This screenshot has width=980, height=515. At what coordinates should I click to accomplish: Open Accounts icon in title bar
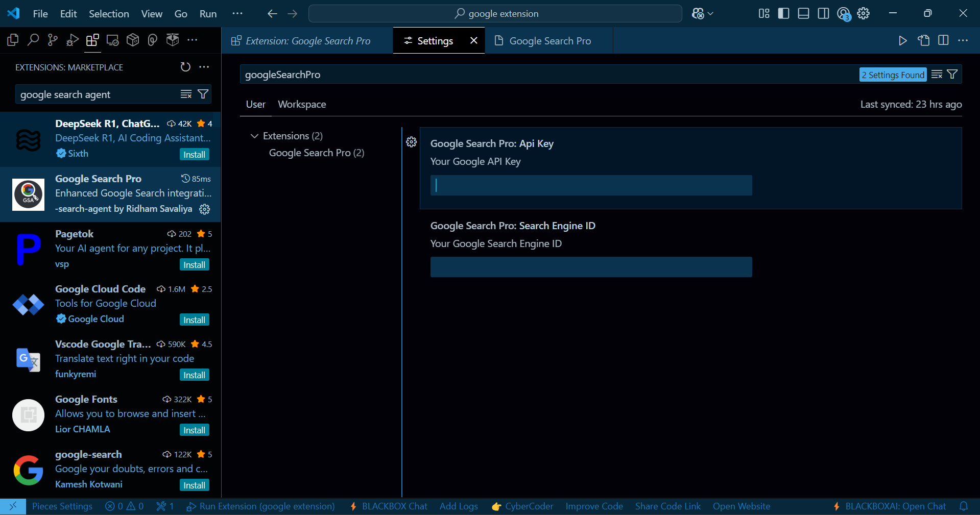coord(844,14)
